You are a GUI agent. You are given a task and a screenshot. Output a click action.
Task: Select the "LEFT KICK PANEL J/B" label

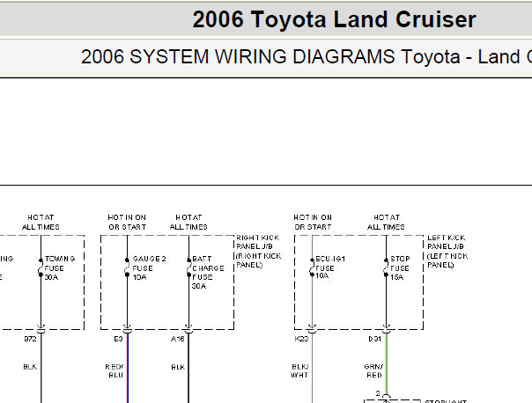[447, 251]
